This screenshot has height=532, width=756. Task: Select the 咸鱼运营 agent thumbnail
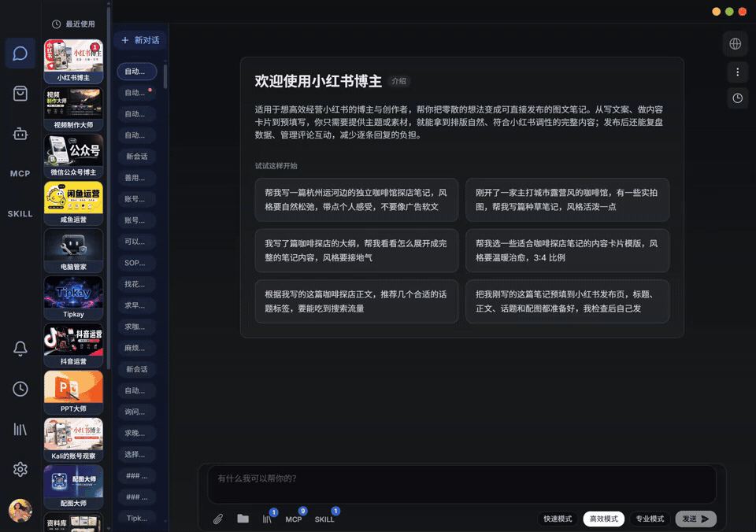(x=73, y=203)
